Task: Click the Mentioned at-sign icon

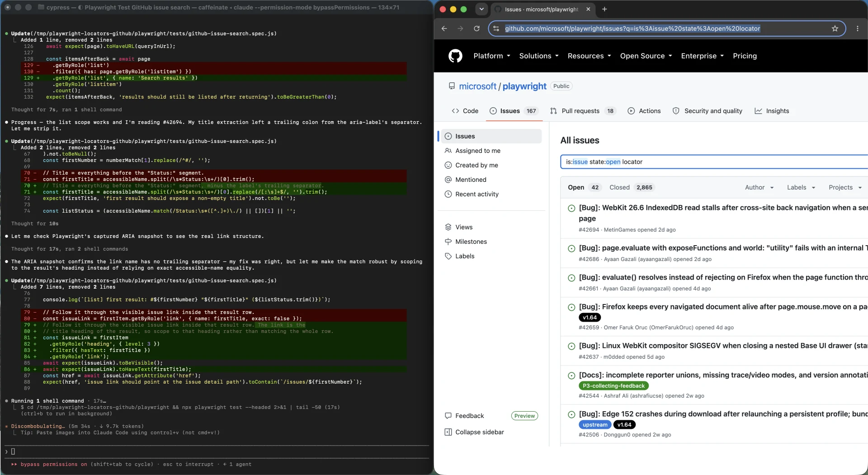Action: [x=448, y=180]
